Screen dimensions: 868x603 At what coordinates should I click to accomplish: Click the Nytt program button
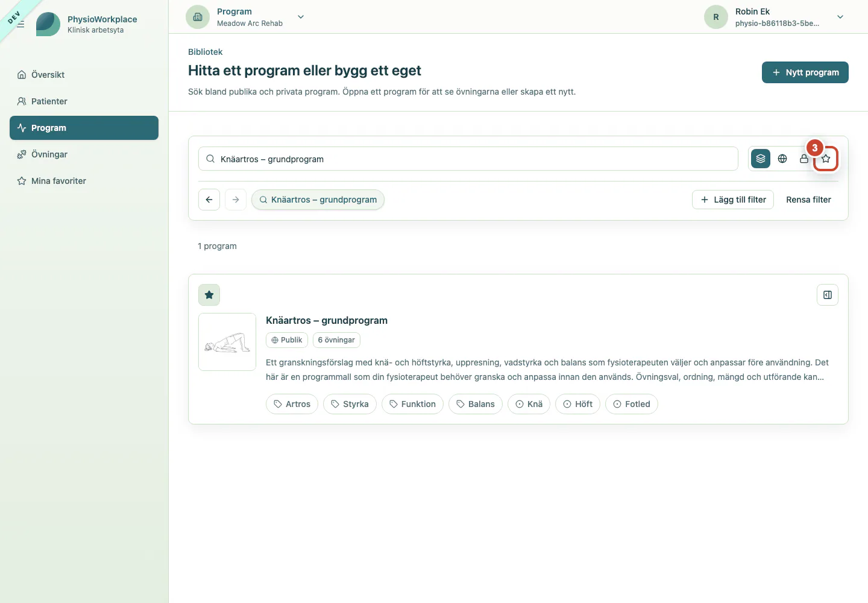point(805,72)
